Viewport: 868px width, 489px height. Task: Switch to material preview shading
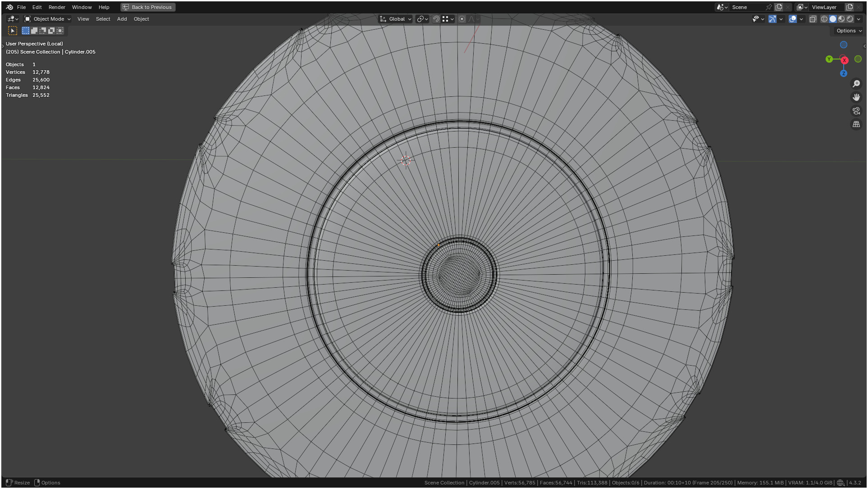(841, 19)
